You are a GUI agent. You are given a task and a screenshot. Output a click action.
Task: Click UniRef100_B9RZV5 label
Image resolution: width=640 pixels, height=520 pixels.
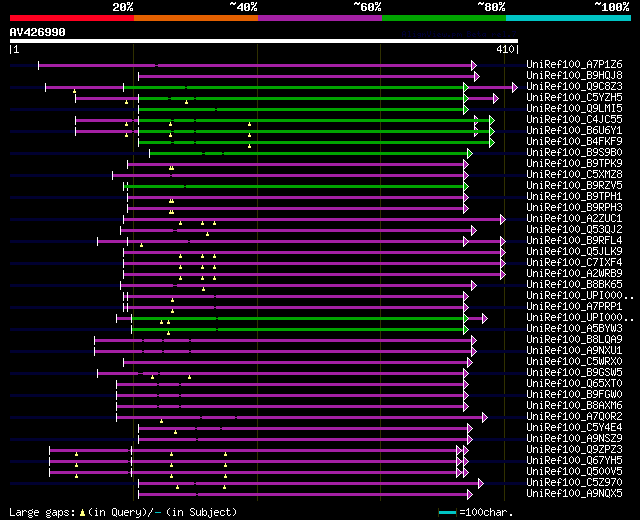pos(574,186)
